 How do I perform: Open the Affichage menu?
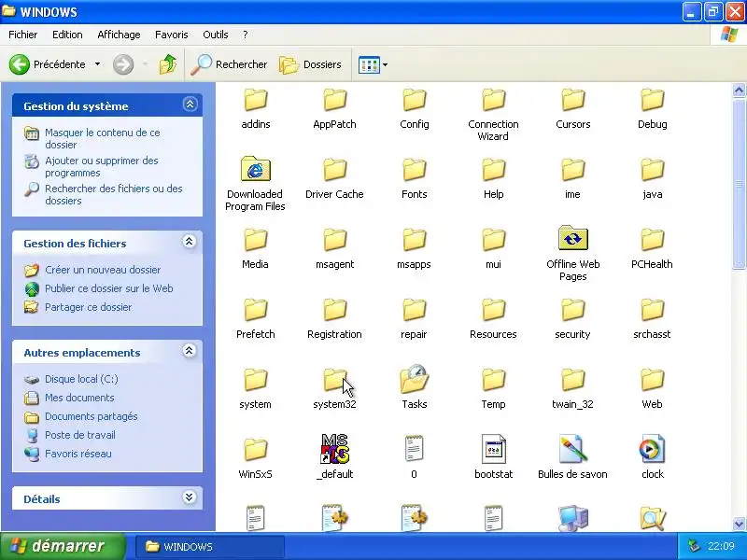click(119, 35)
